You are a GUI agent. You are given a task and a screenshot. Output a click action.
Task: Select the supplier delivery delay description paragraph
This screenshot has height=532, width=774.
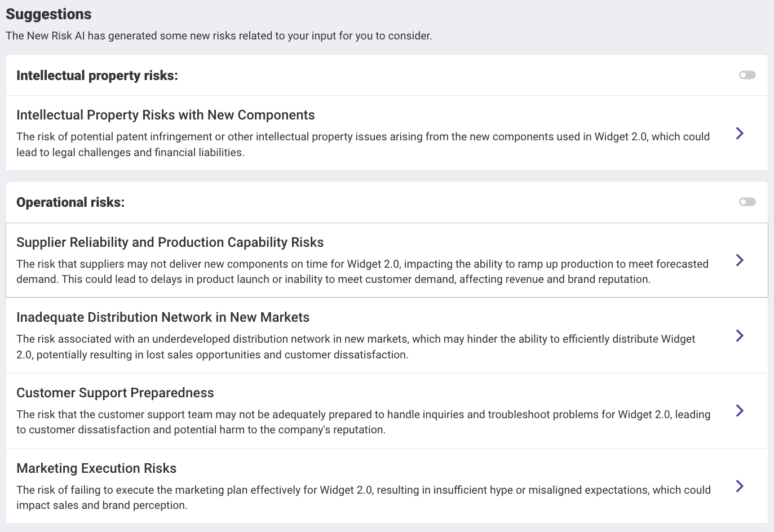pos(362,272)
